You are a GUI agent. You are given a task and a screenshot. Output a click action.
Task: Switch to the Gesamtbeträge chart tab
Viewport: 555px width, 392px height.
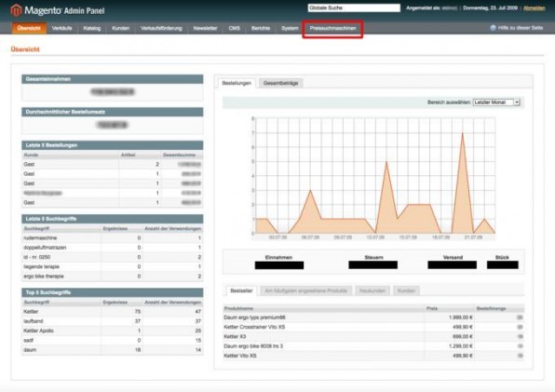pos(280,83)
